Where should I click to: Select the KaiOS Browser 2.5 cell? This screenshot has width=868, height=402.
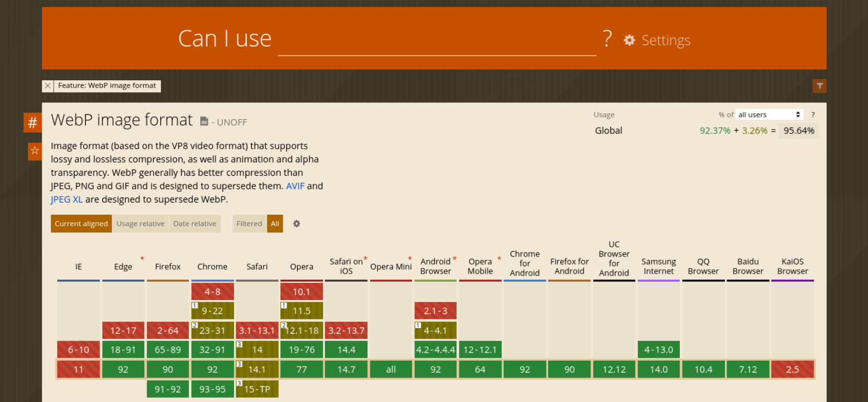point(792,369)
